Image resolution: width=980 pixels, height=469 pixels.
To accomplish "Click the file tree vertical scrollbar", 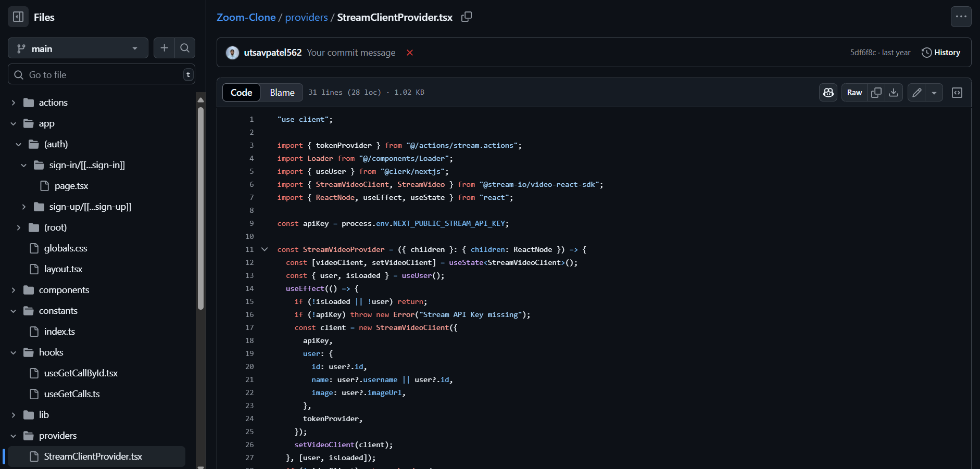I will tap(200, 208).
